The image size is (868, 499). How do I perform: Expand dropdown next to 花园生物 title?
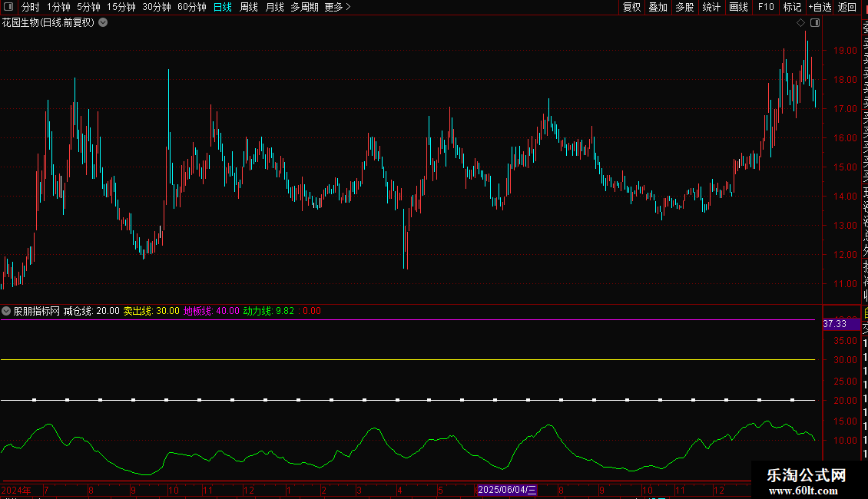click(103, 23)
